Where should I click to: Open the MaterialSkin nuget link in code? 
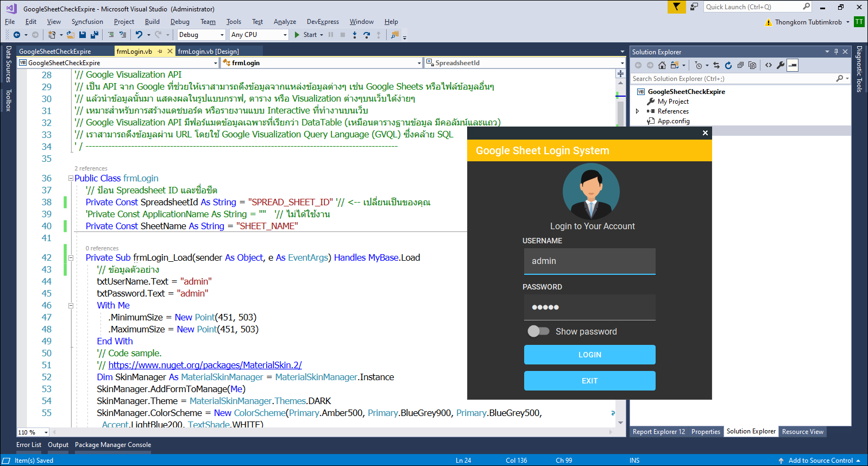pyautogui.click(x=205, y=365)
